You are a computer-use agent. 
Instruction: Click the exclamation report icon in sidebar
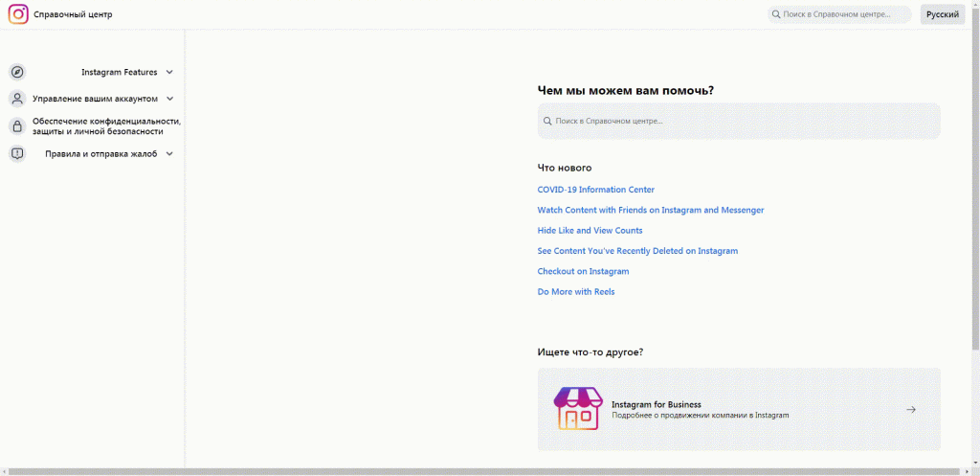point(17,153)
